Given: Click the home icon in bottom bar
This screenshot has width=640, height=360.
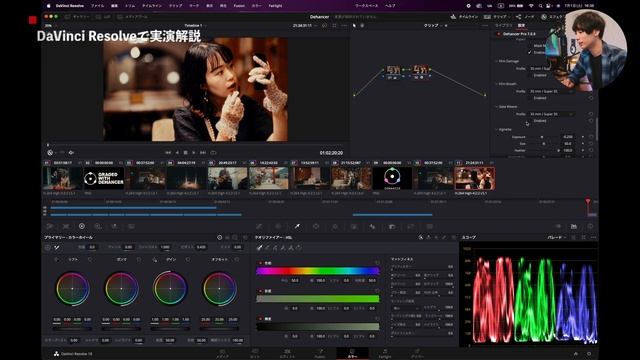Looking at the screenshot, I should click(576, 354).
